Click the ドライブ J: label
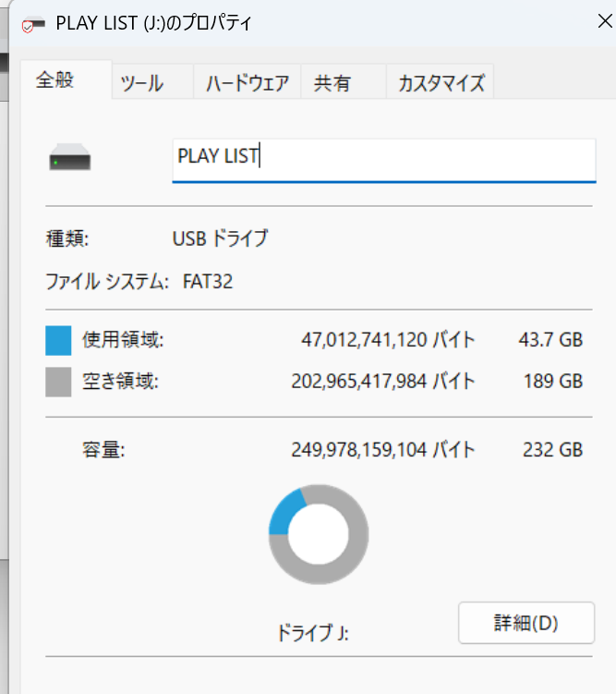Viewport: 616px width, 694px height. click(x=312, y=634)
